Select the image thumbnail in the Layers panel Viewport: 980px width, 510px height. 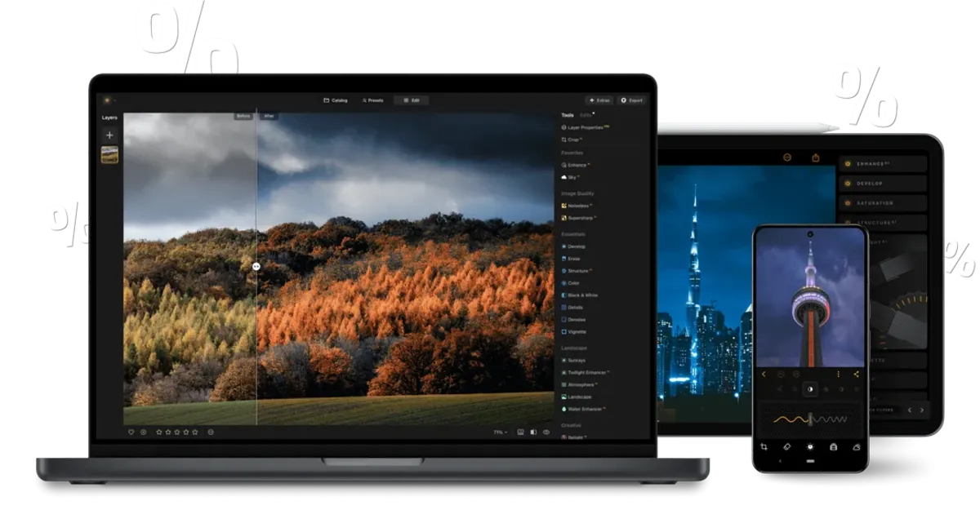(109, 153)
